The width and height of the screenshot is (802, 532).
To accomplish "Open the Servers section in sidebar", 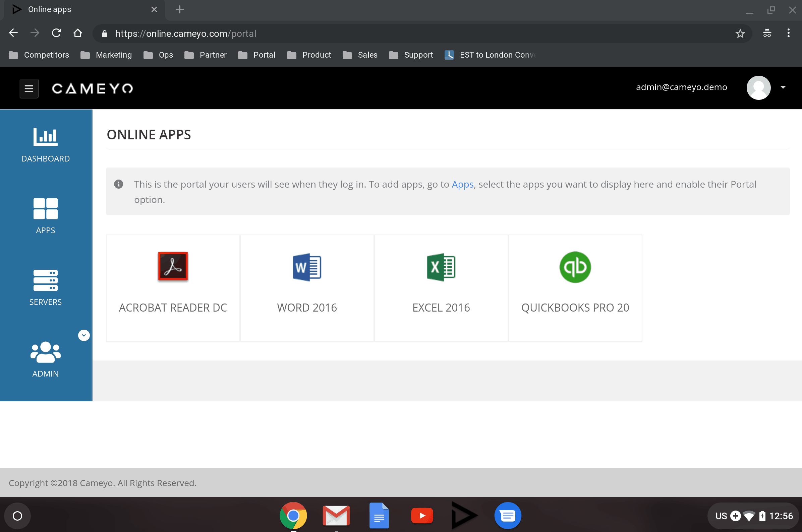I will [x=46, y=288].
